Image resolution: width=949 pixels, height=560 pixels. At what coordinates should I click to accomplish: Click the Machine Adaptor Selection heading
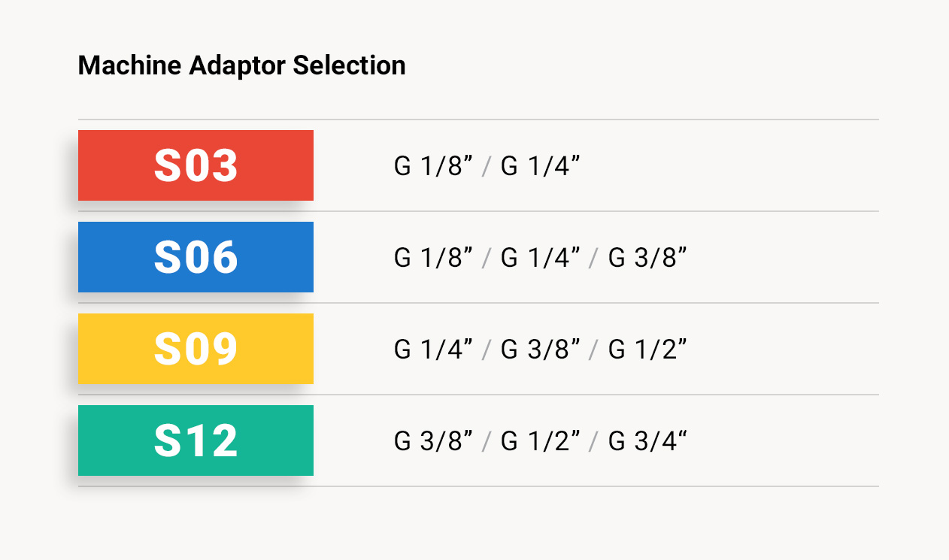click(x=241, y=65)
